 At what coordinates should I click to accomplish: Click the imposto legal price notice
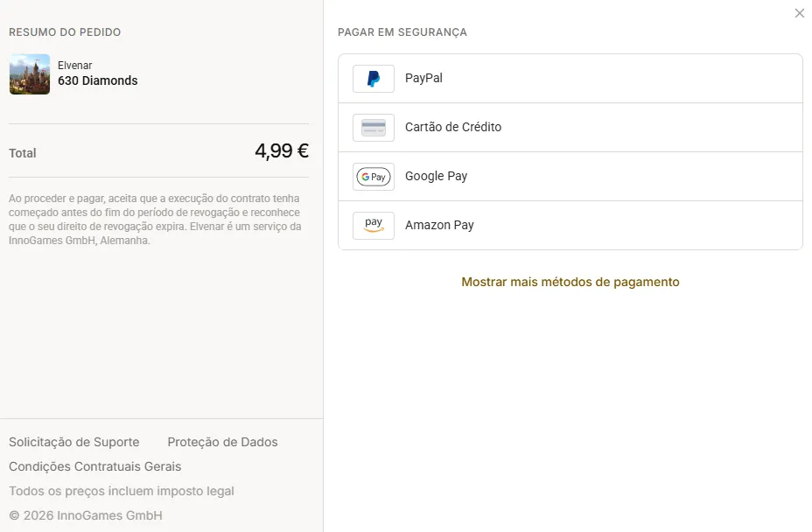coord(121,491)
